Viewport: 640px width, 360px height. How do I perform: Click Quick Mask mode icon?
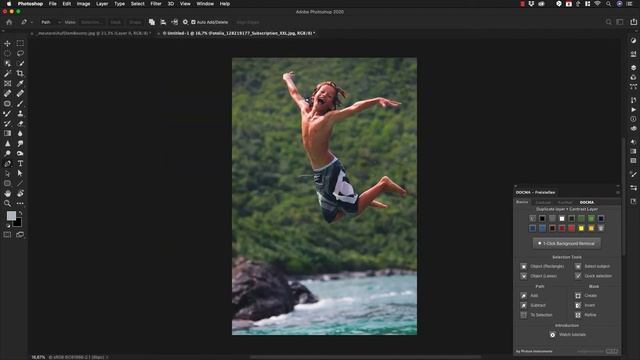pos(7,235)
